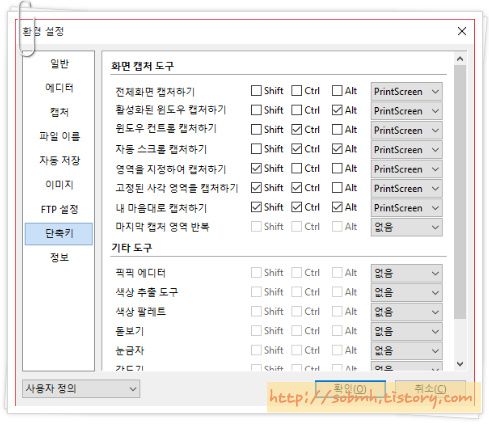Open key dropdown for 돋보기
The height and width of the screenshot is (424, 489).
point(407,331)
